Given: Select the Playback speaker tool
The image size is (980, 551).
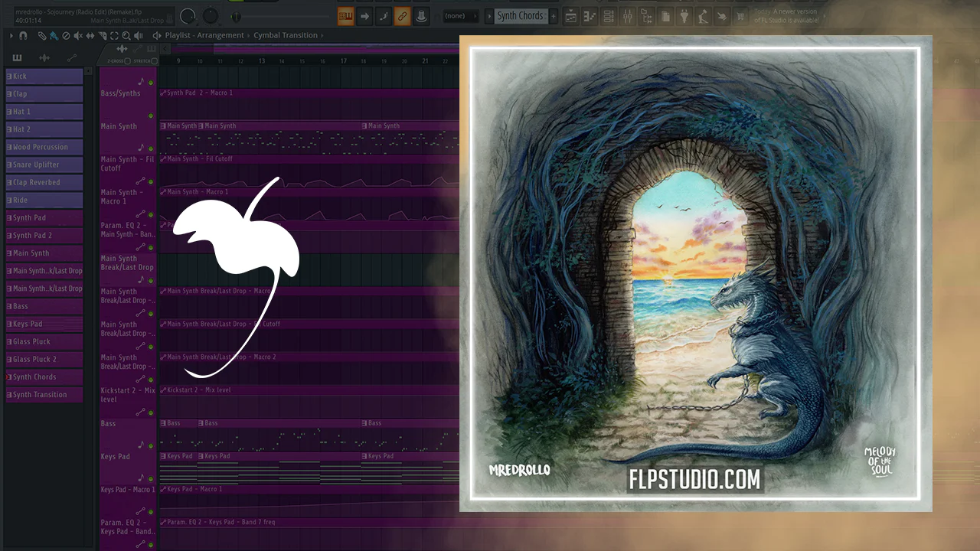Looking at the screenshot, I should coord(139,35).
